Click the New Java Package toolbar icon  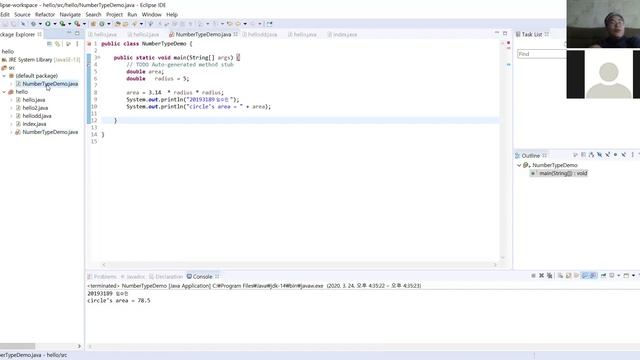point(93,24)
